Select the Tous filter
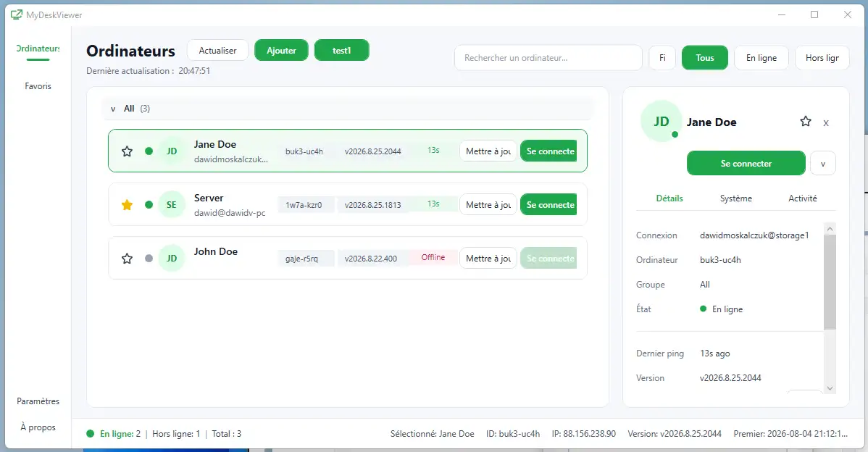 coord(705,57)
